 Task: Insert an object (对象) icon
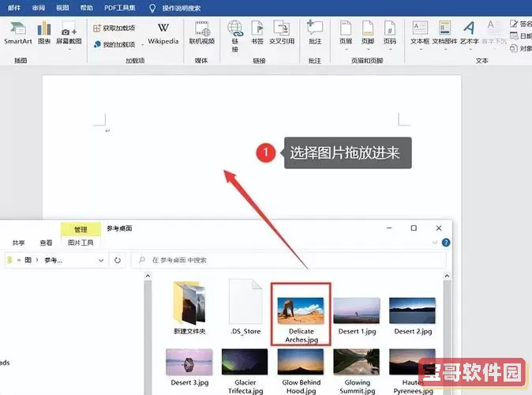(x=514, y=48)
